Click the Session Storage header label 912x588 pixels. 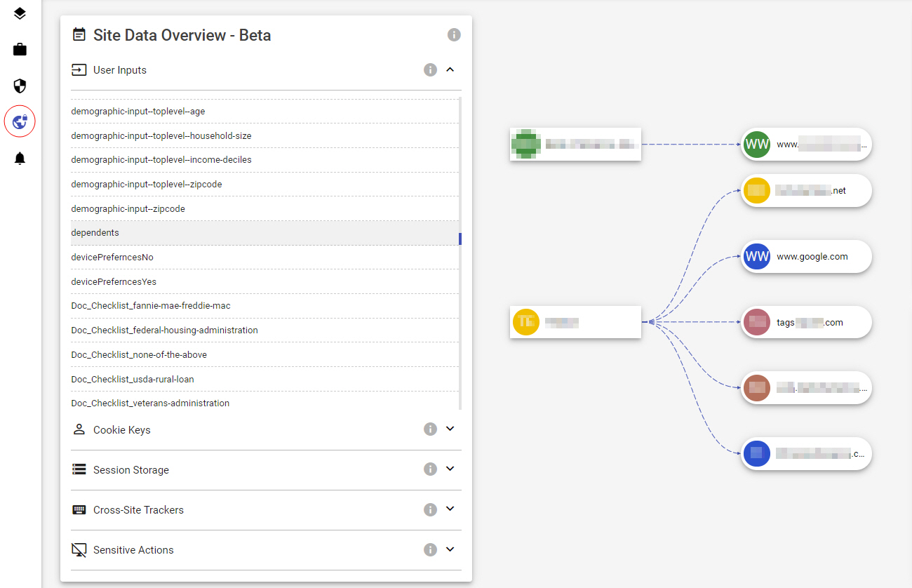(x=131, y=469)
